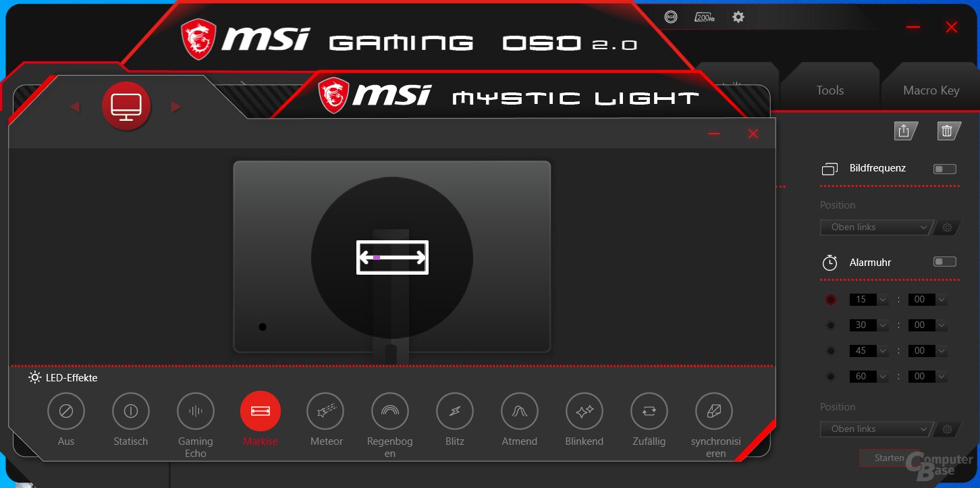Pick the Meteor LED effect

325,411
